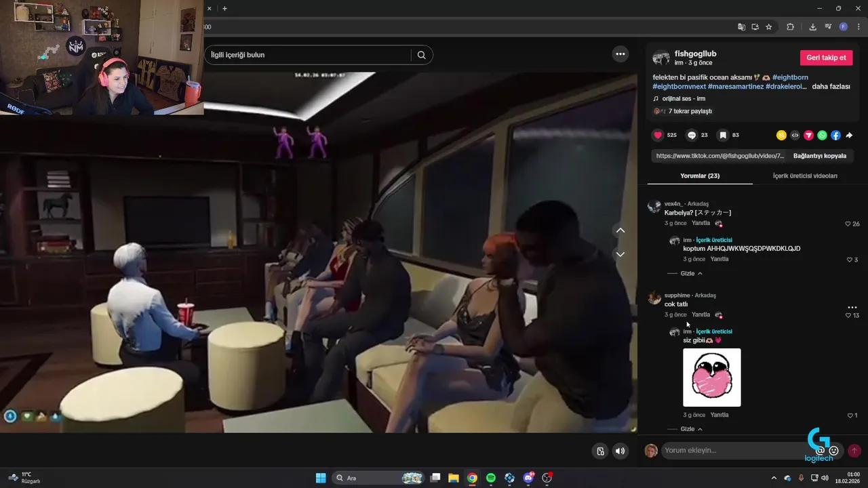
Task: Open the Chrome three-dot menu
Action: point(859,27)
